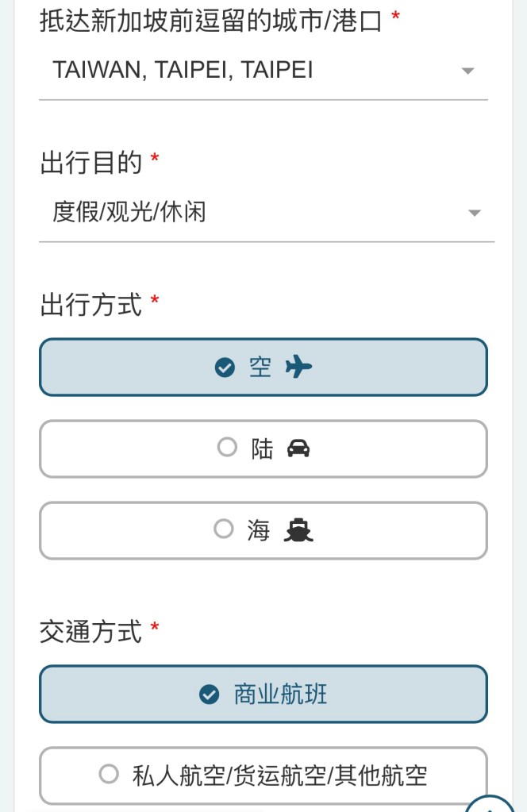Image resolution: width=527 pixels, height=812 pixels.
Task: Click the ship icon beside 海
Action: [298, 530]
